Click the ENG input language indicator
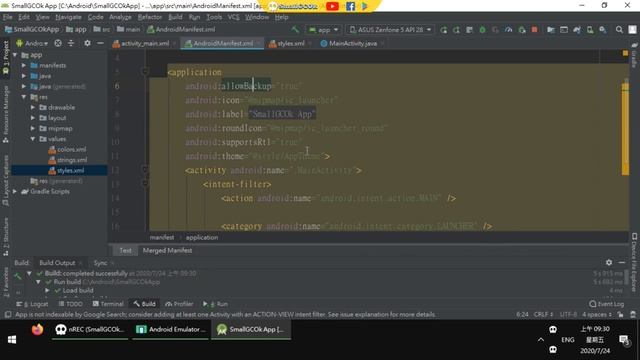Screen dimensions: 640x360 (568, 340)
